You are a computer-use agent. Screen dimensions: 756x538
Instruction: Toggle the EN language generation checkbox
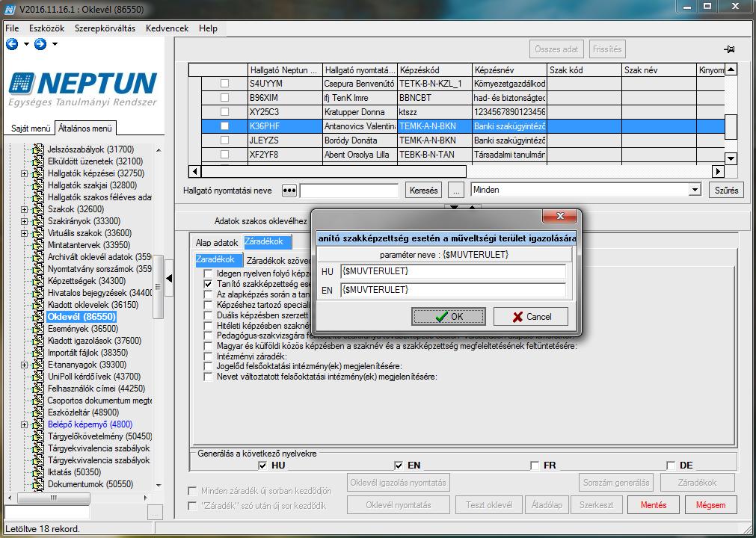(x=399, y=466)
